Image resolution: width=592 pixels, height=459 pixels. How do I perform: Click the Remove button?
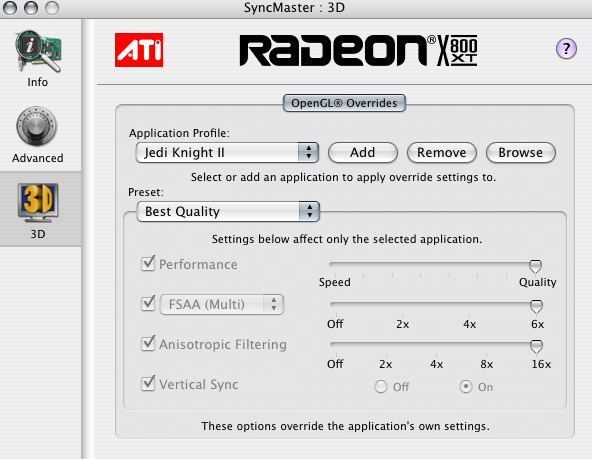[x=442, y=152]
